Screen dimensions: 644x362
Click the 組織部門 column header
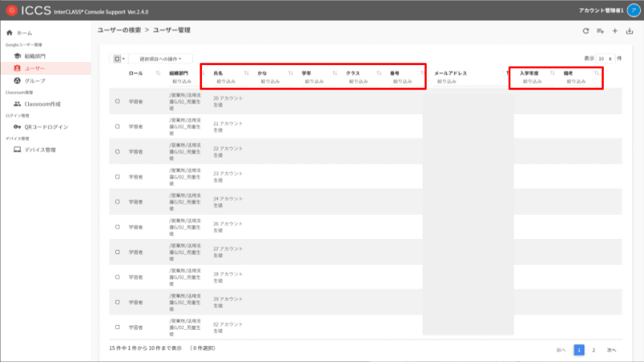point(179,73)
